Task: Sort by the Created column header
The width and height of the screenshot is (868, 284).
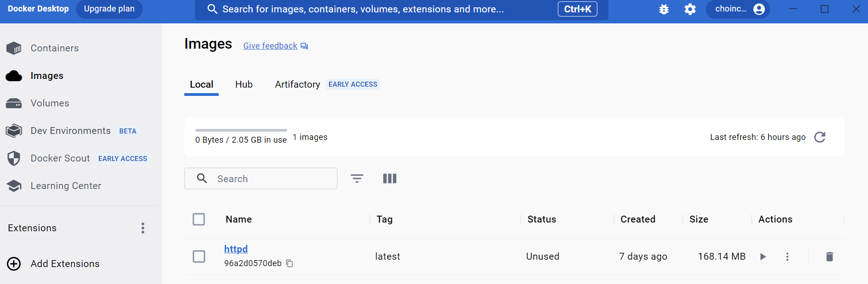Action: point(638,219)
